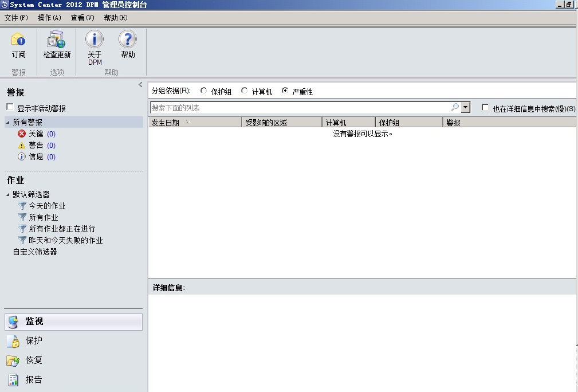Viewport: 578px width, 392px height.
Task: Click funnel icon for 今天的作业
Action: (x=22, y=206)
